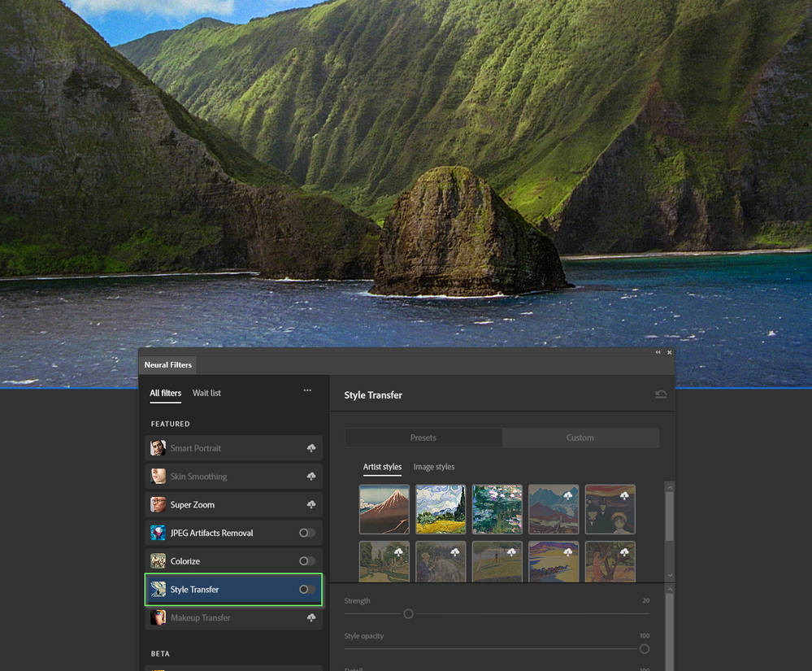Download the Makeup Transfer filter cloud icon

[311, 617]
